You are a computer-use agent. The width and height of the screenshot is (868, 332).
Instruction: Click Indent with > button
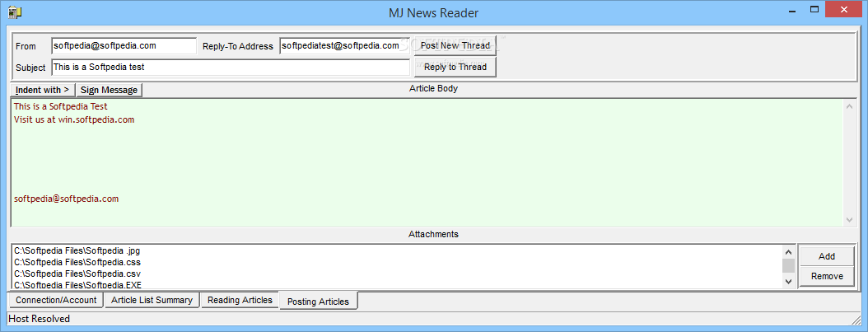42,90
